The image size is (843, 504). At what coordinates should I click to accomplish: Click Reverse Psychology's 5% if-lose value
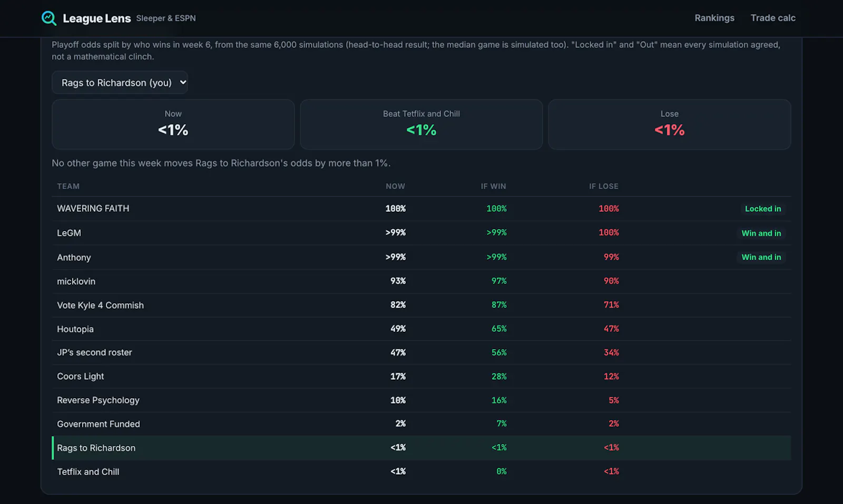click(614, 400)
